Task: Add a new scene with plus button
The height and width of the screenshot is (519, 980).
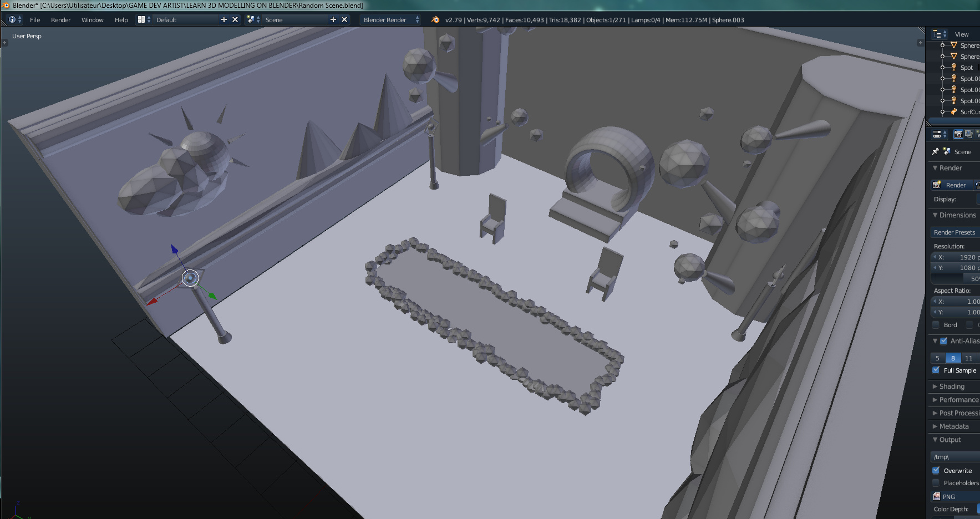Action: coord(333,19)
